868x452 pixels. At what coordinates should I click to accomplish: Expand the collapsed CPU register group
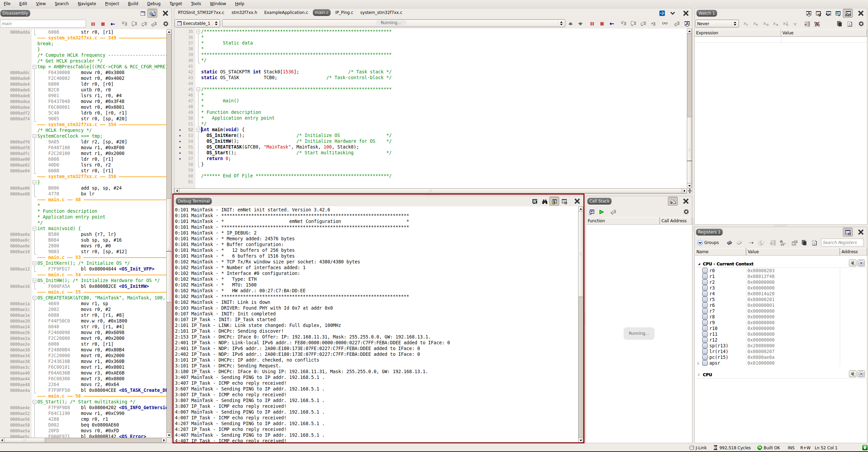(699, 375)
